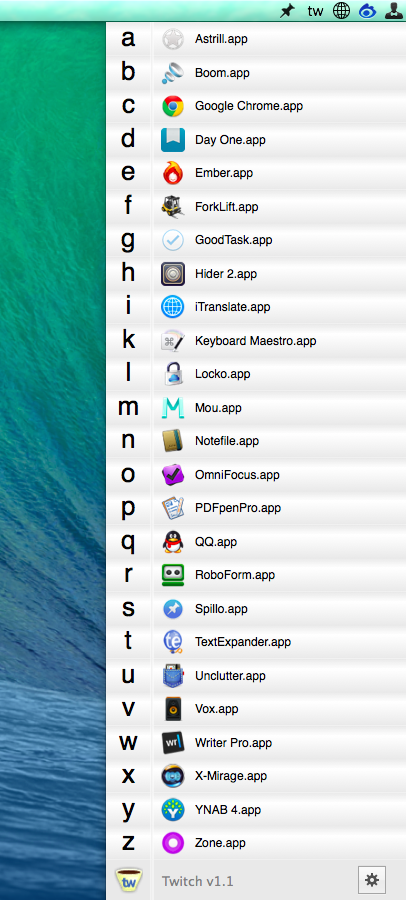The width and height of the screenshot is (406, 900).
Task: Select hotkey letter g
Action: (x=128, y=242)
